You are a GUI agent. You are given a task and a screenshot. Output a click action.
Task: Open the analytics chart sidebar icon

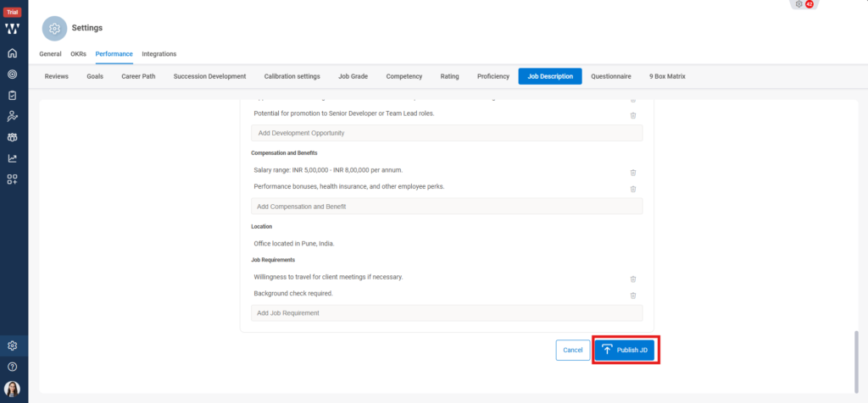[x=12, y=158]
